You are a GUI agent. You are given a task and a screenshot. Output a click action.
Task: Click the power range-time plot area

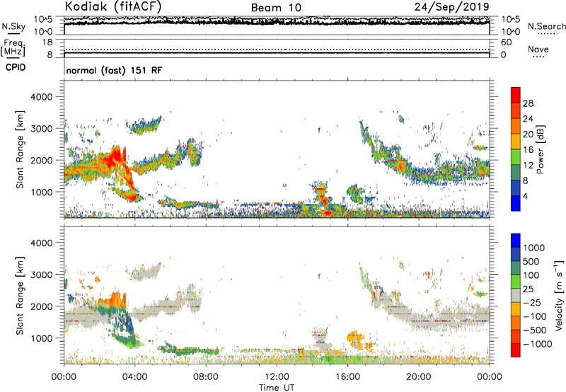[x=277, y=149]
